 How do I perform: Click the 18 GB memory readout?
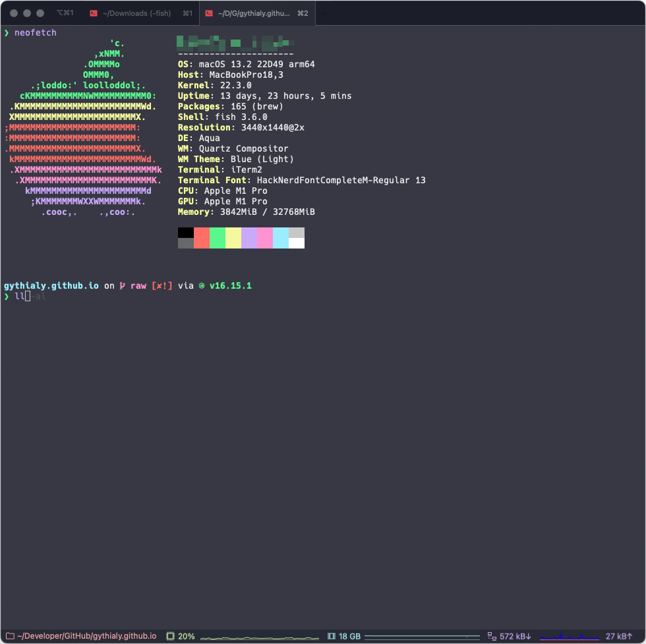tap(349, 636)
